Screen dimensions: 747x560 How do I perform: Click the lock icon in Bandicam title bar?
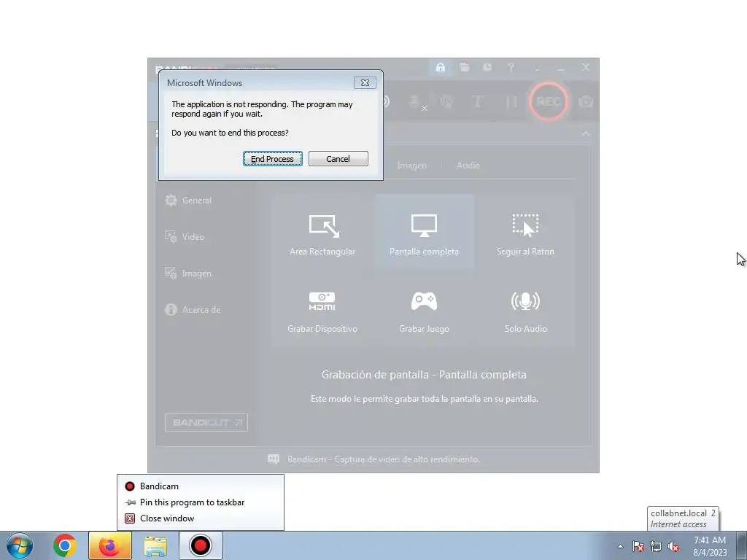pyautogui.click(x=441, y=68)
